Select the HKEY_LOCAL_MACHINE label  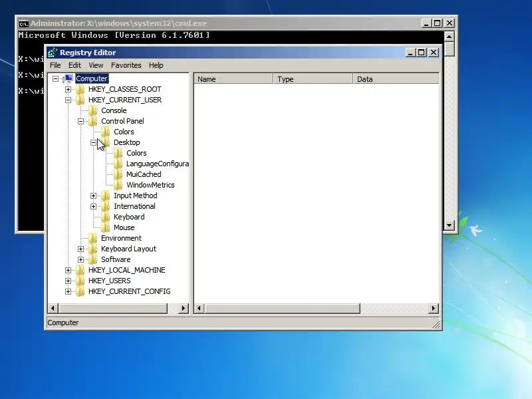point(127,270)
